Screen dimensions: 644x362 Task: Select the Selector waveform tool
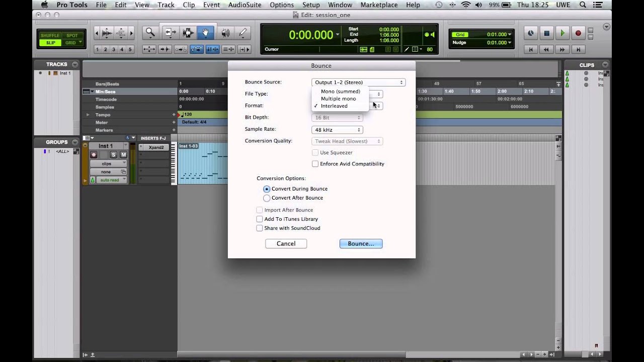[188, 33]
